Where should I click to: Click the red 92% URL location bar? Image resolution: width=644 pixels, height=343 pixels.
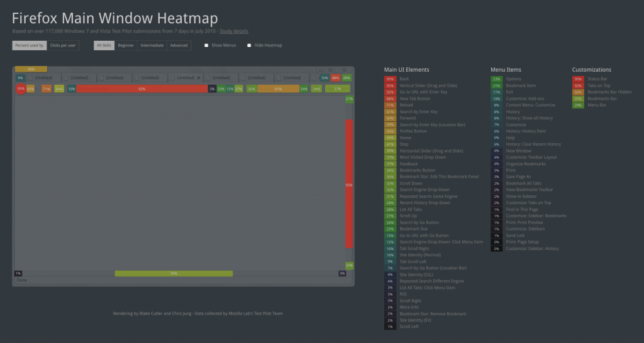(142, 89)
